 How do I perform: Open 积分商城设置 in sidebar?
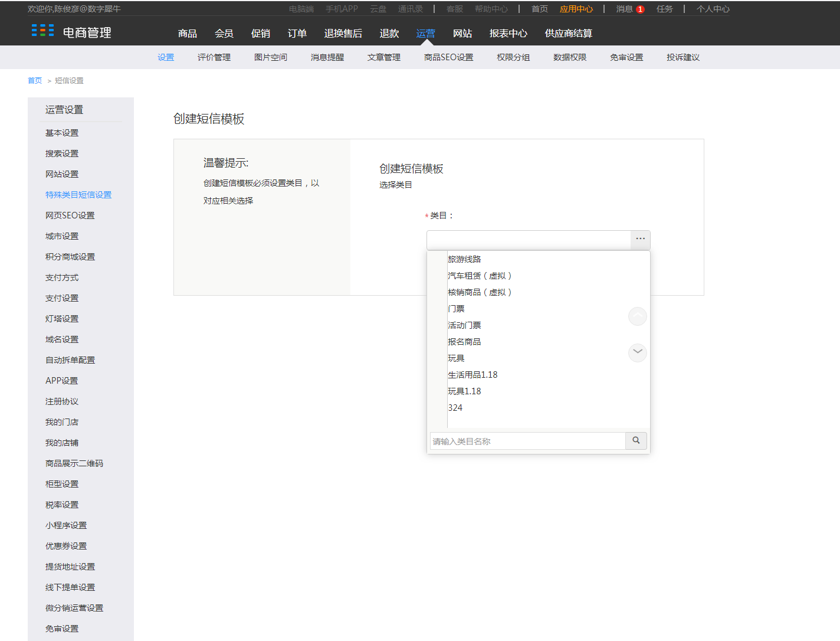(70, 257)
